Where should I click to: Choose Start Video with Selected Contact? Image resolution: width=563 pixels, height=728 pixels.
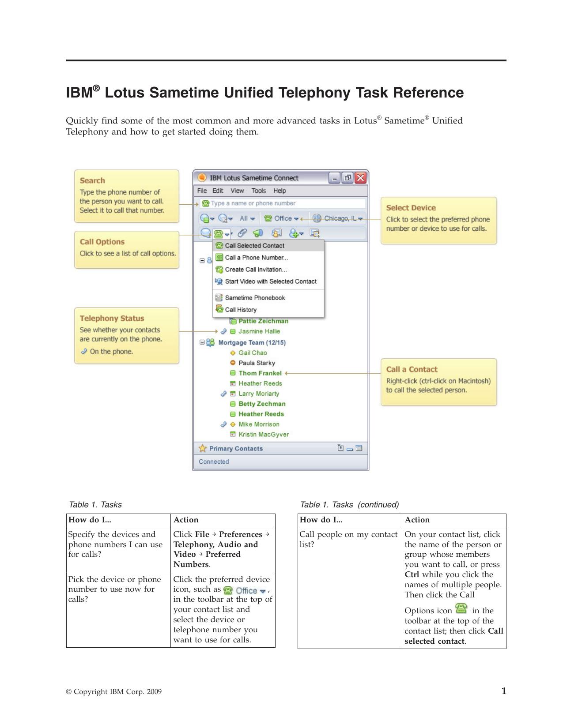(268, 281)
